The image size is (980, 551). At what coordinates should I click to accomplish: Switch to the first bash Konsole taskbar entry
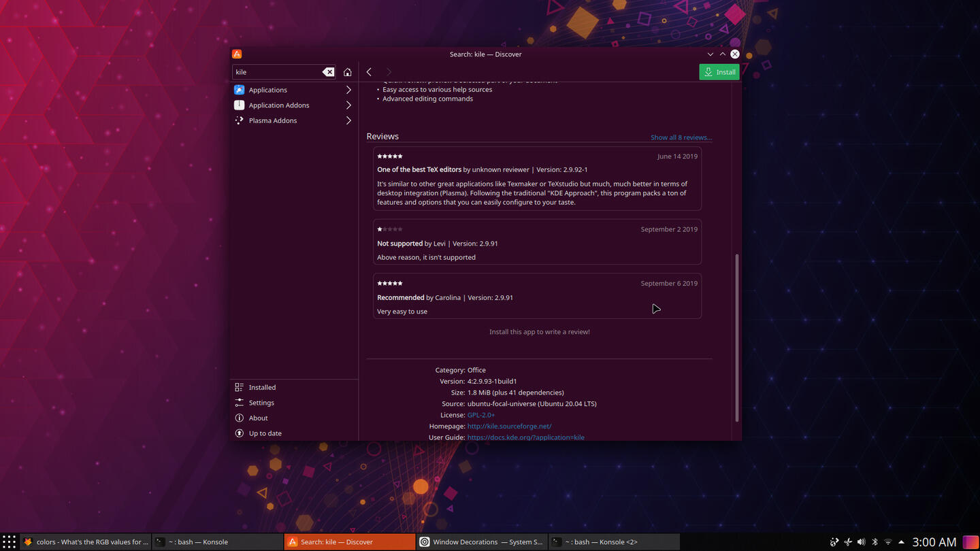(x=217, y=542)
